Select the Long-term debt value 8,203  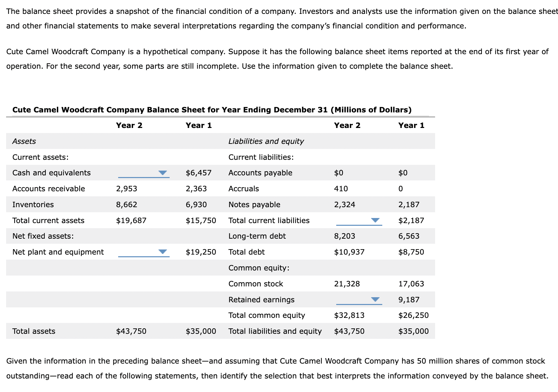(x=345, y=236)
